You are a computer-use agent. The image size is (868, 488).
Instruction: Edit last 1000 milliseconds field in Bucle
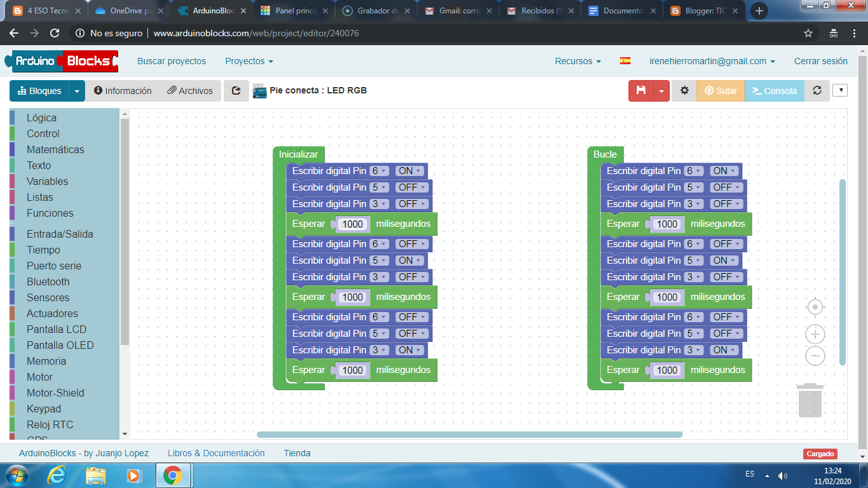[x=667, y=370]
